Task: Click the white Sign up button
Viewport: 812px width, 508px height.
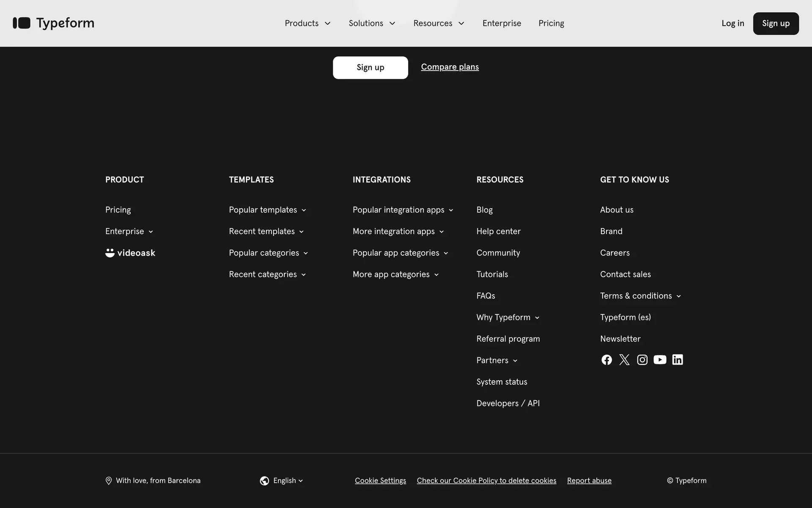Action: (370, 68)
